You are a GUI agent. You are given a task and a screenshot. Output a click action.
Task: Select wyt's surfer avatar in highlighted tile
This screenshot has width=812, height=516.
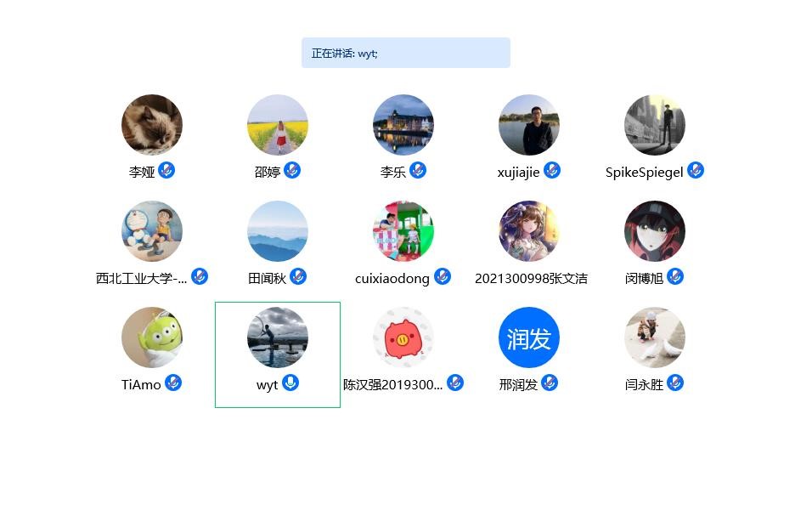[278, 337]
